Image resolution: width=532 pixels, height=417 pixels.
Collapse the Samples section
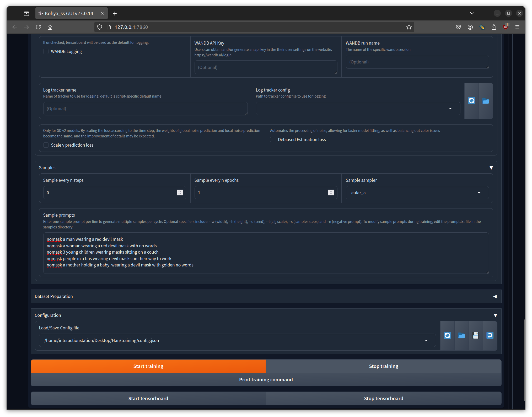click(x=491, y=168)
